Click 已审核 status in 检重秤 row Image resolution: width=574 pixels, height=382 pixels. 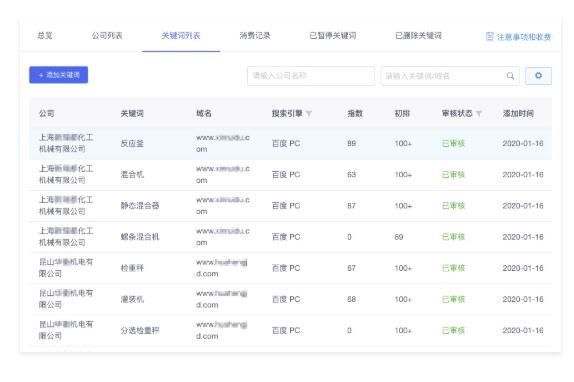tap(453, 268)
